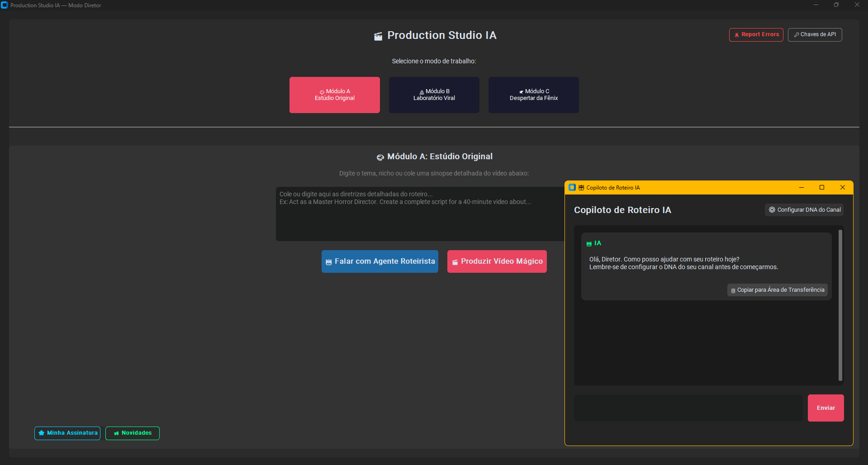Click the chat scrollbar in Copiloto panel

840,305
